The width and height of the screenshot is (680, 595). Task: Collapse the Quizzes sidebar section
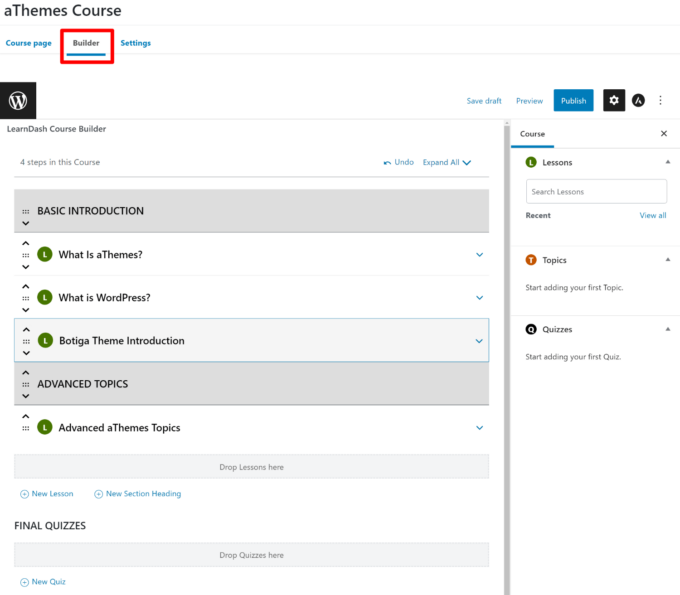click(x=668, y=329)
